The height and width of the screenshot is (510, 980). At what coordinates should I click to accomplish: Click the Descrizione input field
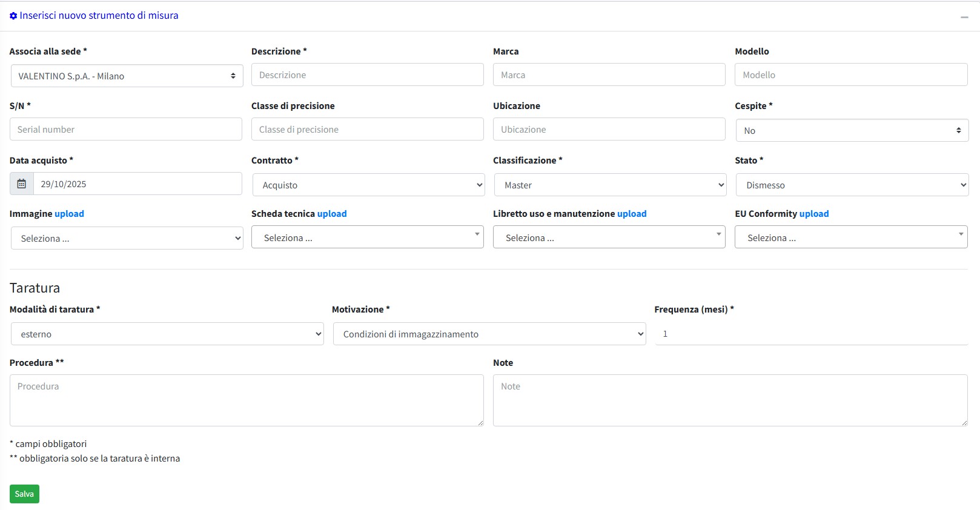[367, 75]
